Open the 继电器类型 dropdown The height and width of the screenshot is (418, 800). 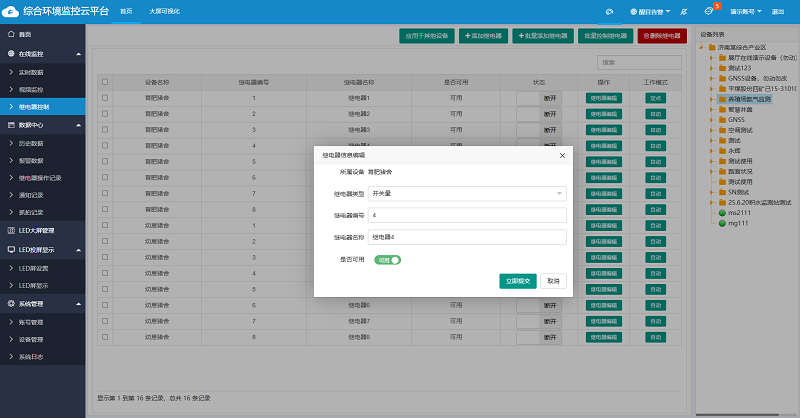(468, 193)
